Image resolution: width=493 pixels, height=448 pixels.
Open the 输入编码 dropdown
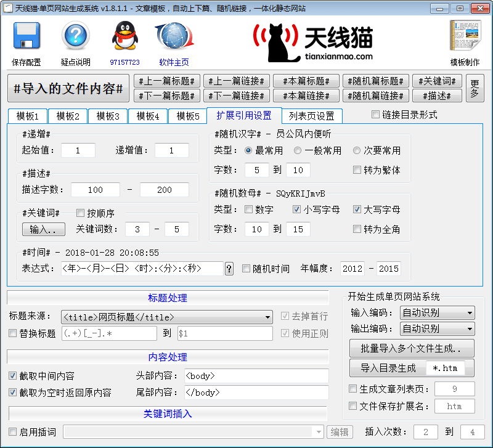tap(438, 313)
